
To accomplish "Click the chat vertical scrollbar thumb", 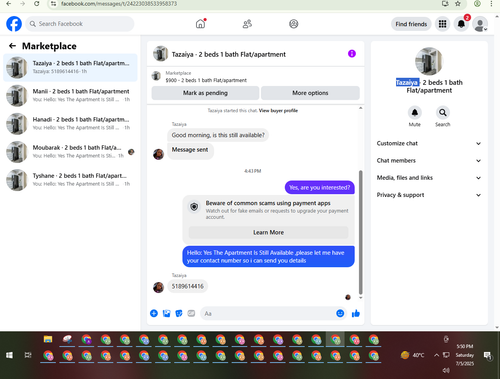I will (360, 232).
